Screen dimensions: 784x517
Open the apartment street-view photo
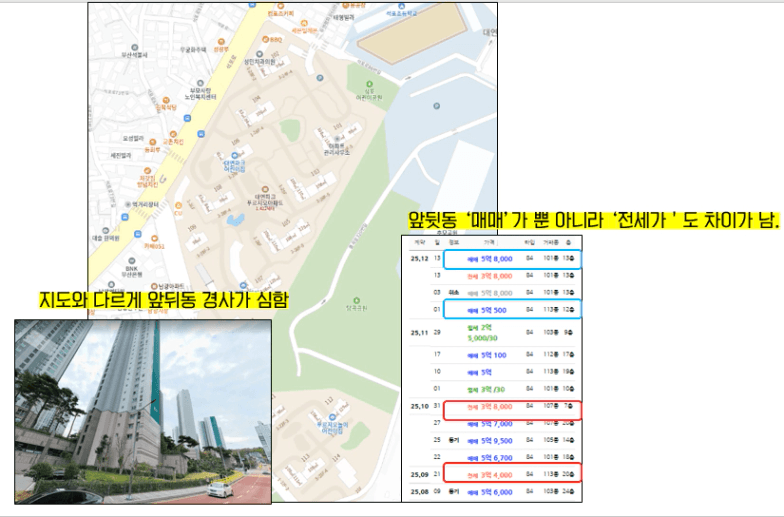143,412
